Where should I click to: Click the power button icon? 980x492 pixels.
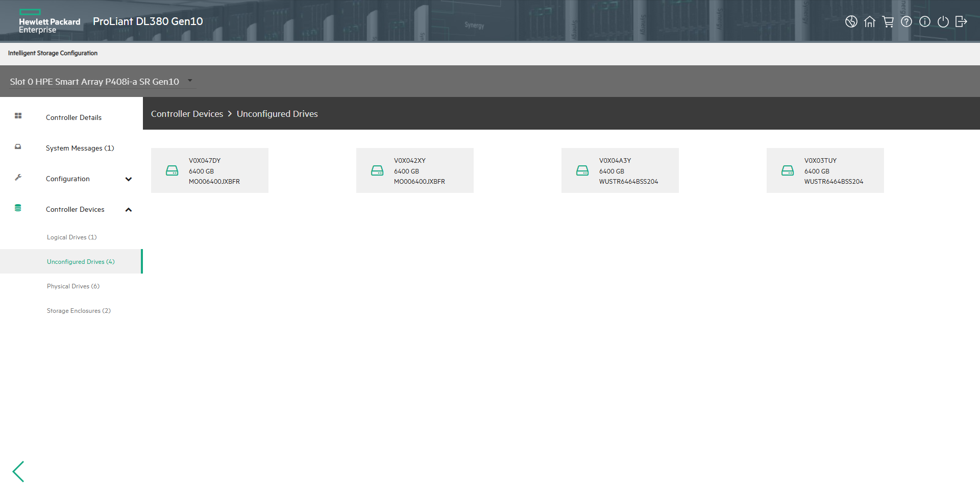(943, 21)
